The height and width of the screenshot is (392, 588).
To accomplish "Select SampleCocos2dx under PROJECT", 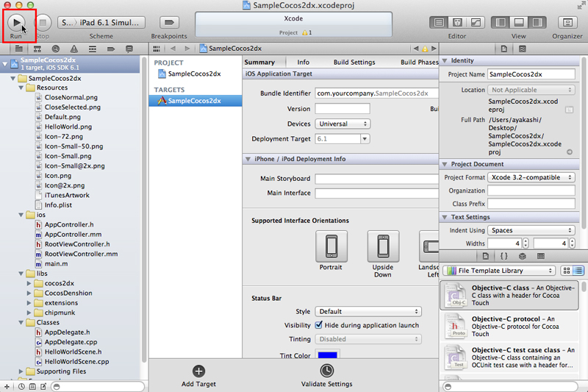I will point(194,74).
